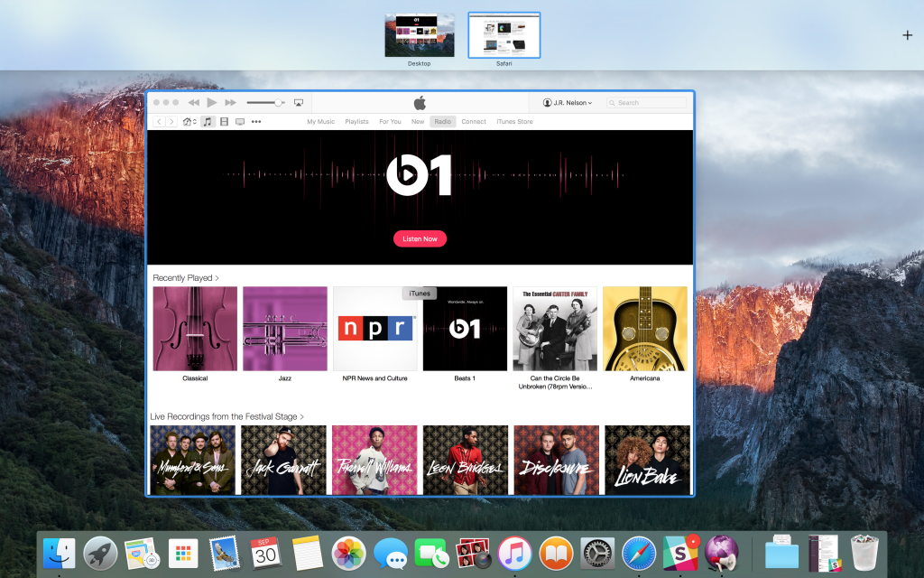Click the Beats 1 banner logo
924x578 pixels.
pyautogui.click(x=419, y=175)
